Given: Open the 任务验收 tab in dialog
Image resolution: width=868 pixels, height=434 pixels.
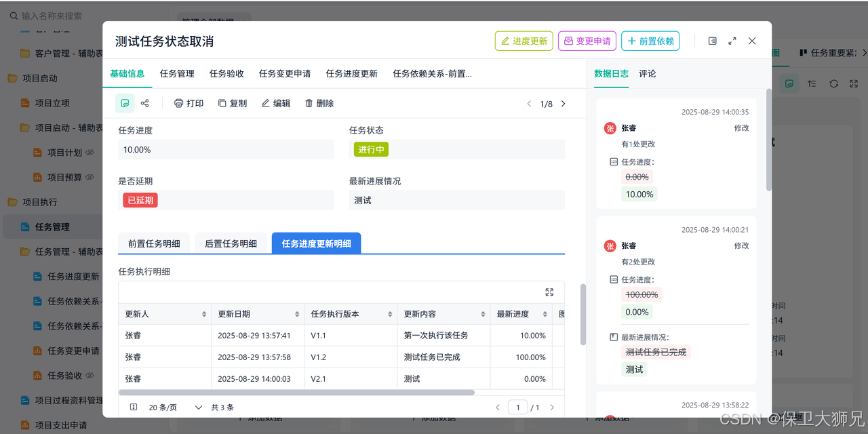Looking at the screenshot, I should pyautogui.click(x=226, y=74).
